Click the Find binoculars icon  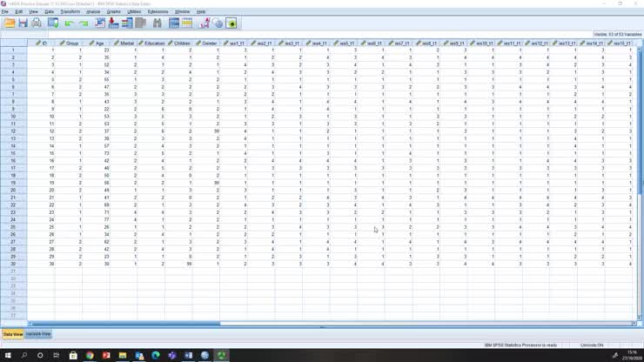pyautogui.click(x=158, y=23)
